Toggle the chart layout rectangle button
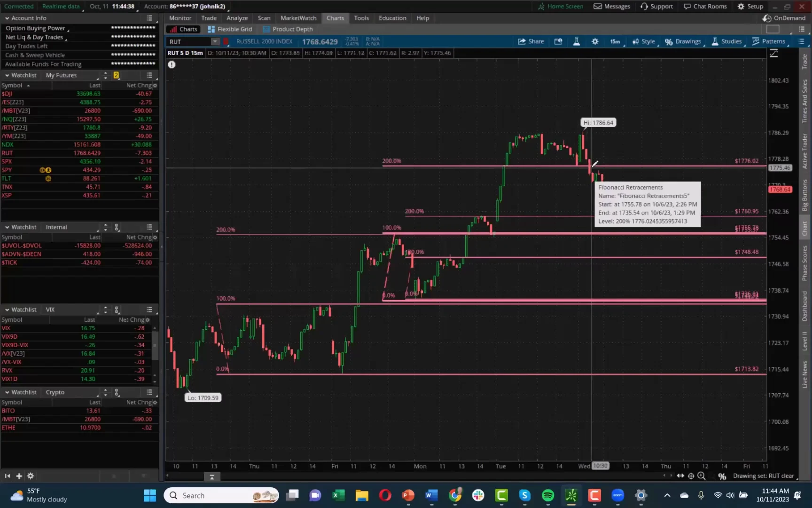 (x=773, y=29)
